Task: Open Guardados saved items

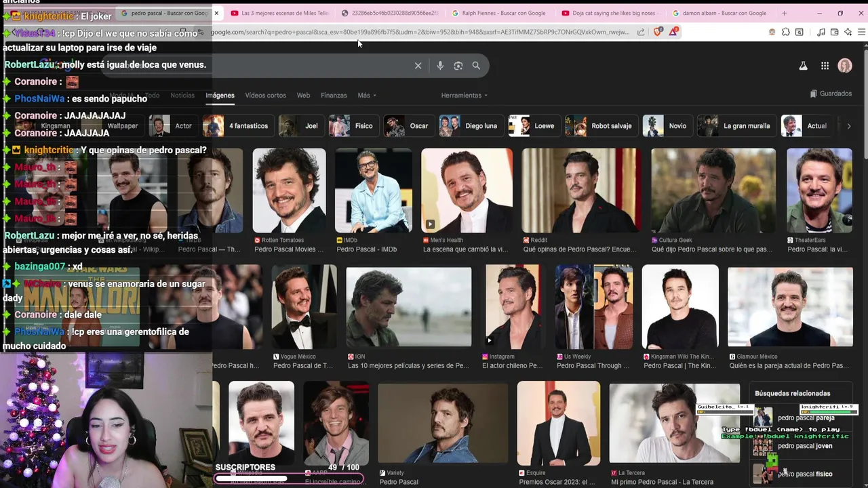Action: (831, 94)
